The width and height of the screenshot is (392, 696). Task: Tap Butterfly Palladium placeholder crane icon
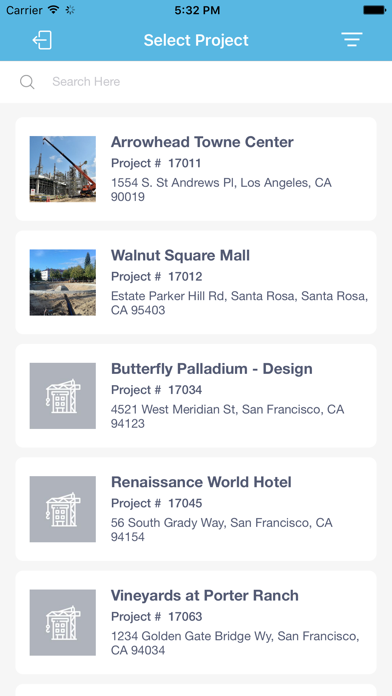[x=63, y=396]
